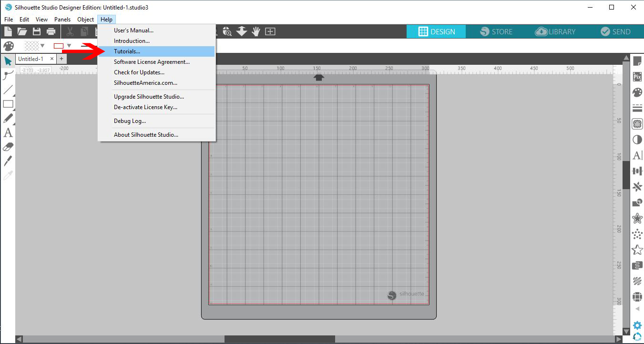Open the Offset star panel icon
The height and width of the screenshot is (344, 644).
[x=637, y=218]
